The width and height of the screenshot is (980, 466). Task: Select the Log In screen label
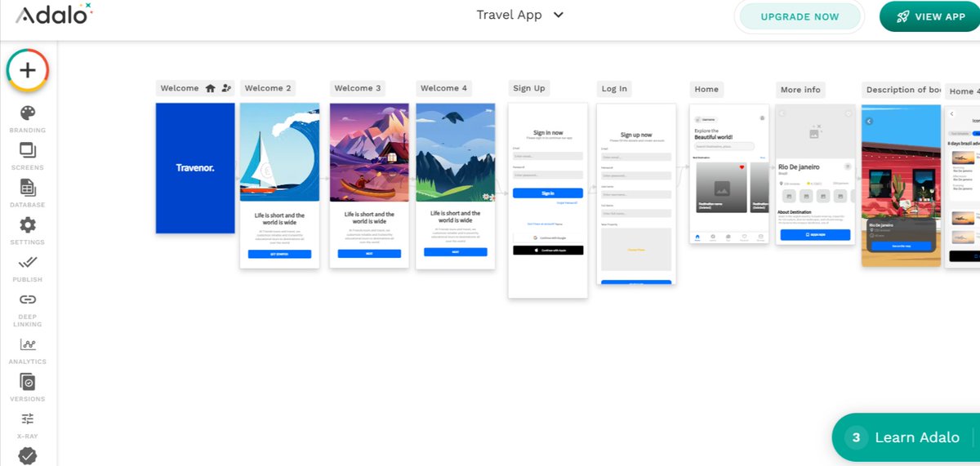click(x=614, y=88)
